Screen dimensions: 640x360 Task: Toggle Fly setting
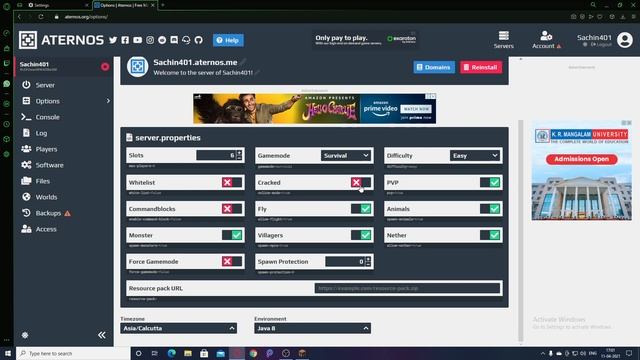[x=361, y=209]
